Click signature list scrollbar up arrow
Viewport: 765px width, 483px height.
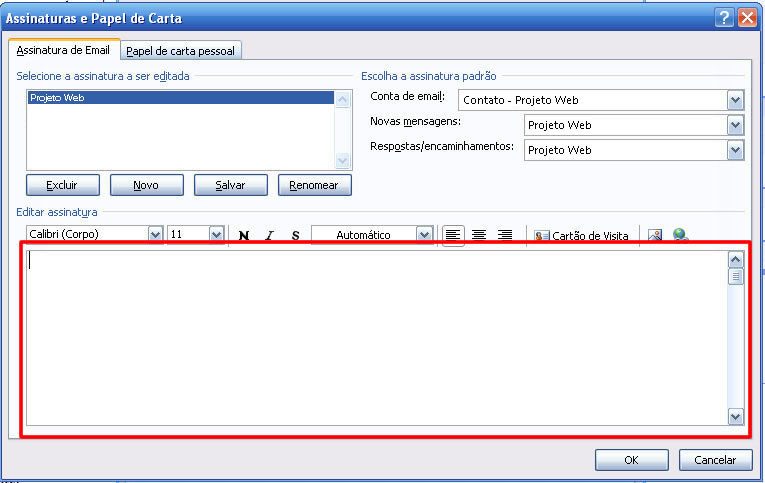pyautogui.click(x=342, y=100)
